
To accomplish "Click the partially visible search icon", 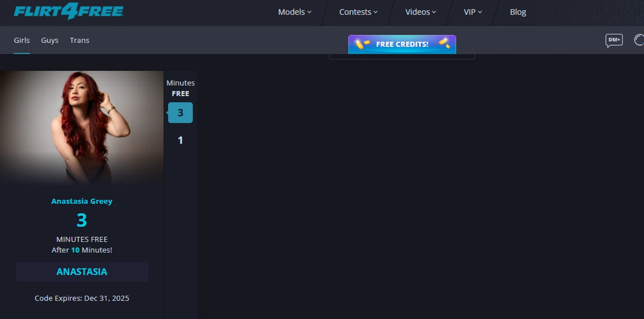I will coord(639,40).
